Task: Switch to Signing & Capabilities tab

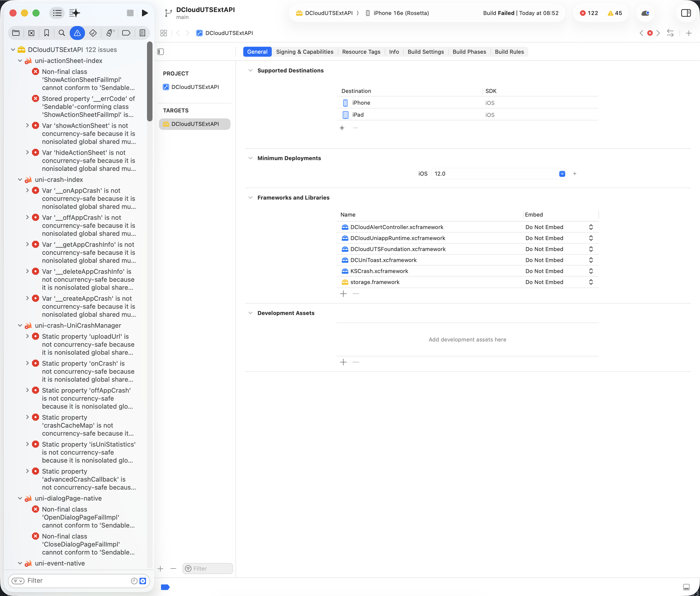Action: coord(304,52)
